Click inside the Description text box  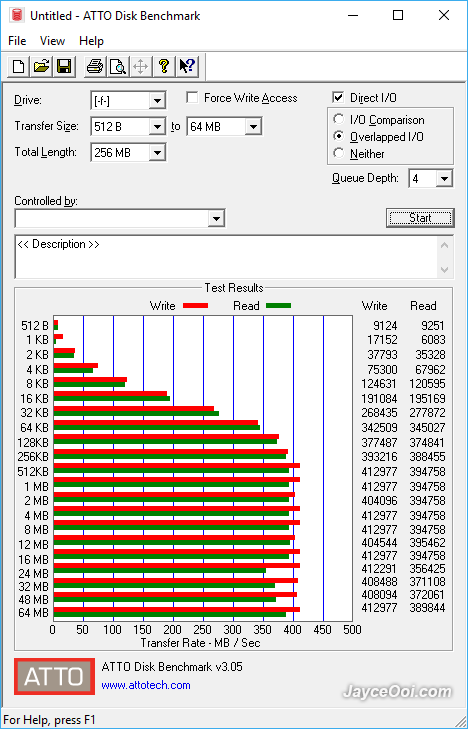tap(228, 257)
